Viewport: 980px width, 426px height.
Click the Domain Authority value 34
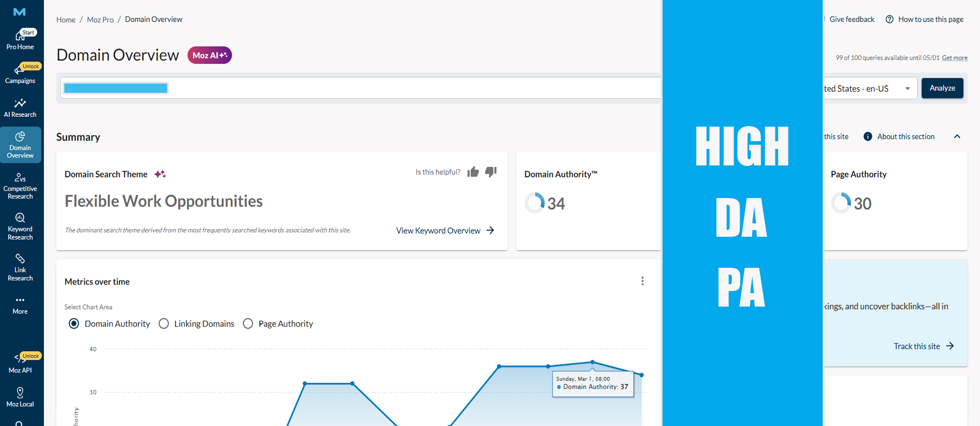coord(556,204)
